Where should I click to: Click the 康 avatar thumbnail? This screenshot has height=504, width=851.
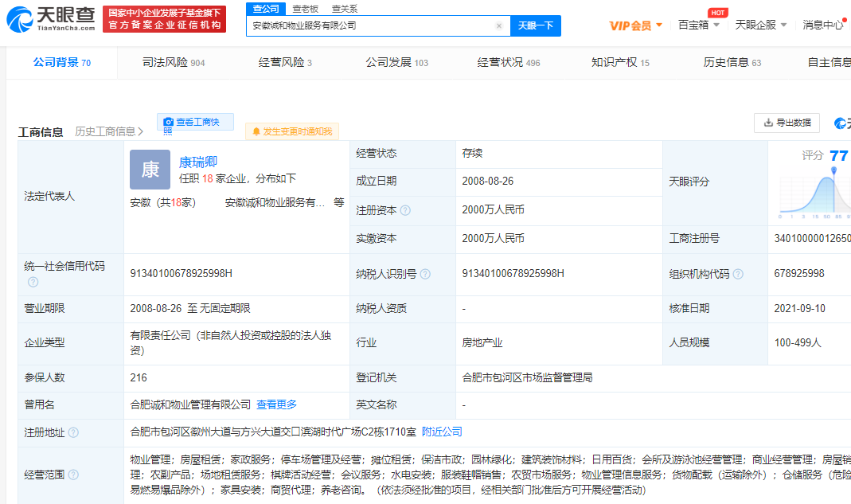[150, 170]
